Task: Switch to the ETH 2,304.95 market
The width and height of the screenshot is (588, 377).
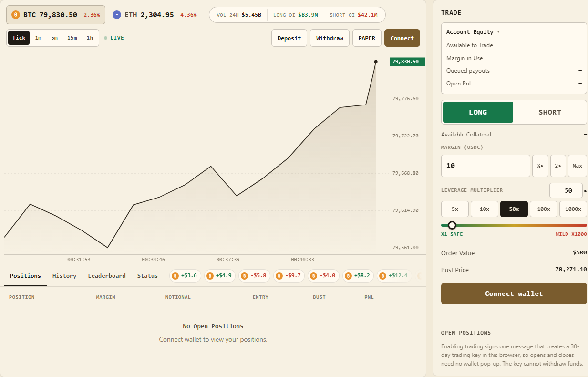Action: (155, 15)
